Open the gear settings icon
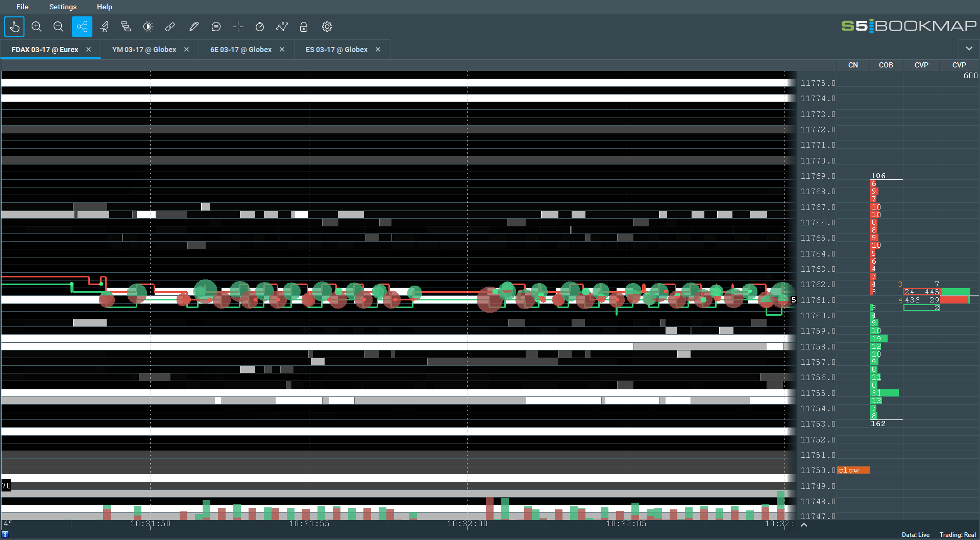Viewport: 980px width, 540px height. point(327,27)
